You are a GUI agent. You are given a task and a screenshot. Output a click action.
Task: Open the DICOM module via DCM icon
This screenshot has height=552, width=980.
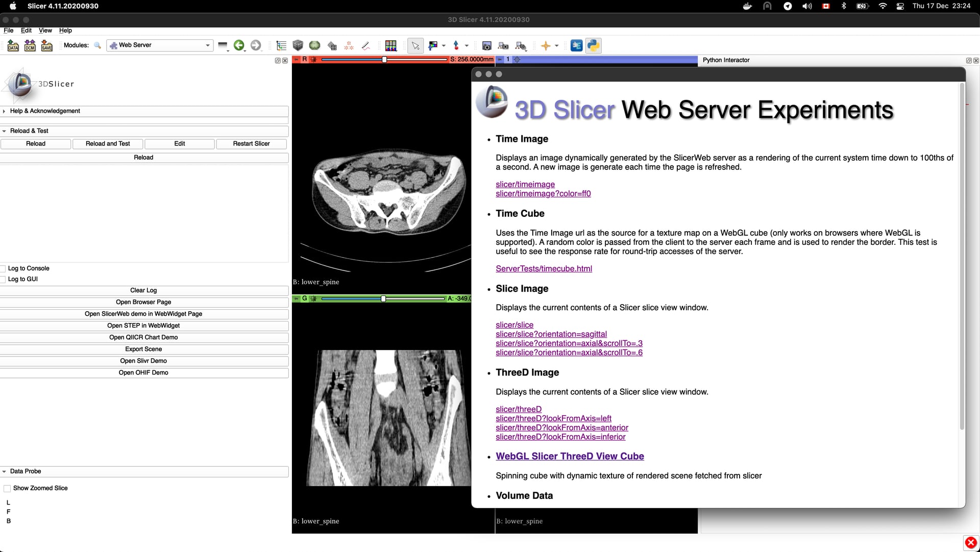30,45
